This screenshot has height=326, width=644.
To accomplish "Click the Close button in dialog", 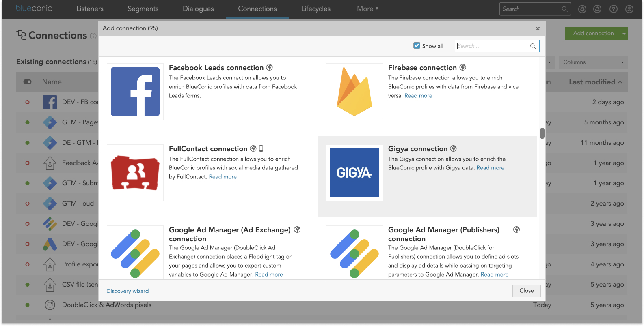I will [x=526, y=291].
